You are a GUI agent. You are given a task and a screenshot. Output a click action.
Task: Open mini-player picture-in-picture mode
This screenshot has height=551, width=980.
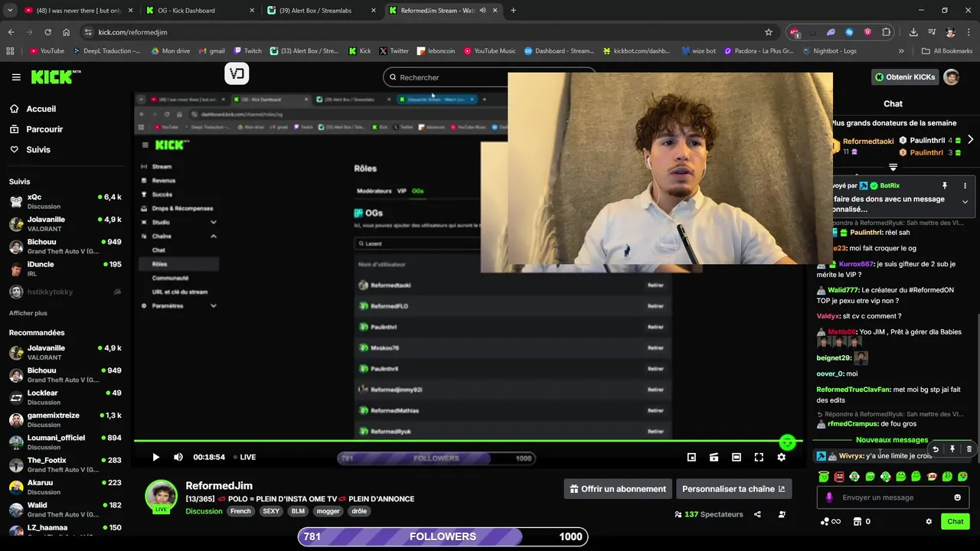click(691, 457)
